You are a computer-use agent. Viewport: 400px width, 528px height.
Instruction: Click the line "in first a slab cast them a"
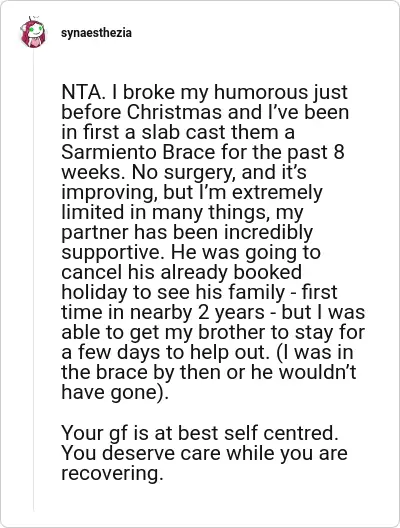(x=178, y=132)
